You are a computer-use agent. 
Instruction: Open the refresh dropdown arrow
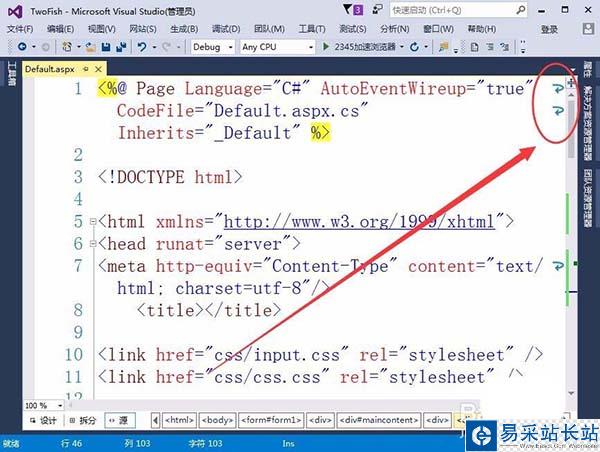(x=426, y=47)
